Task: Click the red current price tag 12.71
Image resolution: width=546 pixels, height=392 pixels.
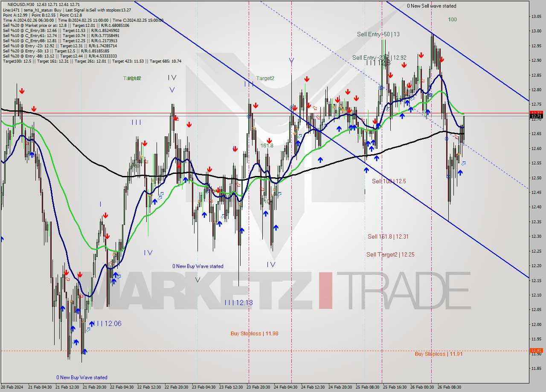Action: click(x=536, y=116)
